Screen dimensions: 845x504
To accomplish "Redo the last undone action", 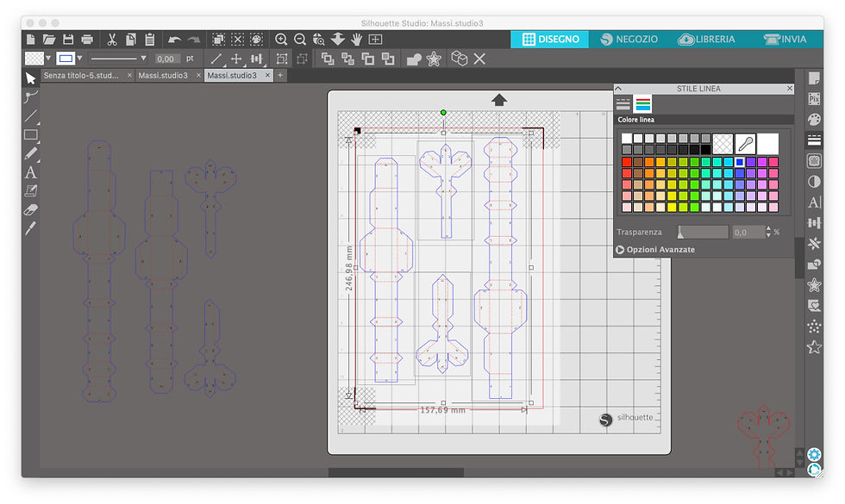I will coord(193,40).
